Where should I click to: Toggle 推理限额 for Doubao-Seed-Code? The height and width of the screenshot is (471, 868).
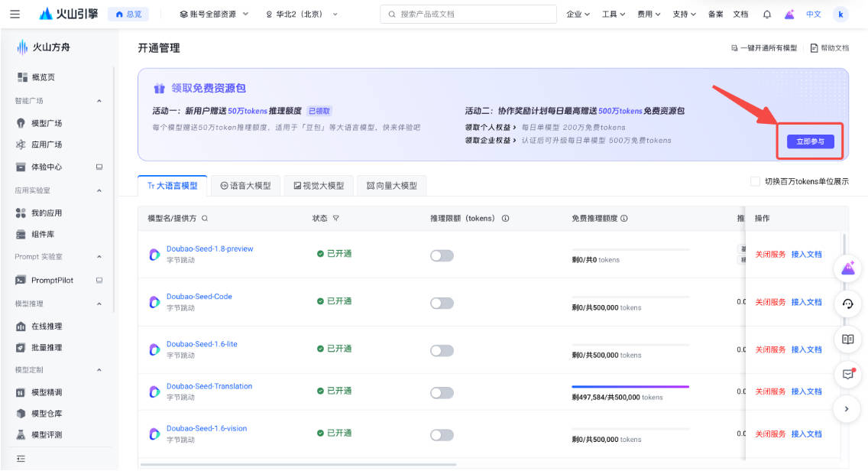coord(442,303)
